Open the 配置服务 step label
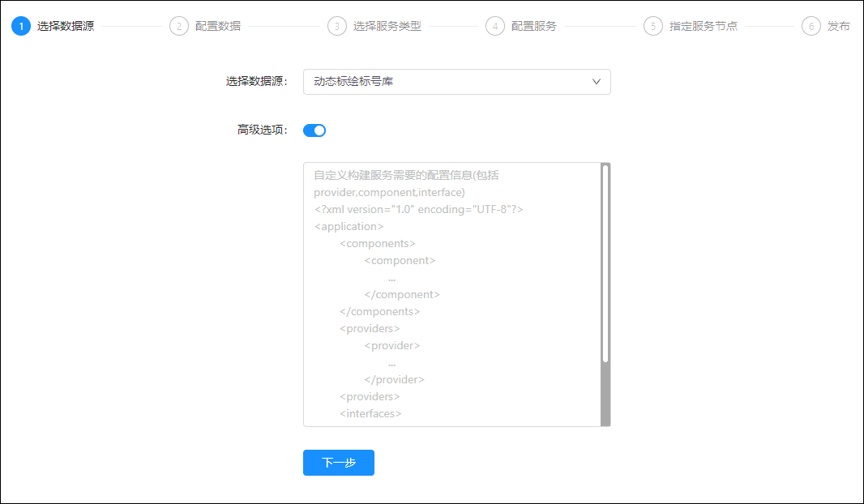This screenshot has height=504, width=864. (x=534, y=26)
